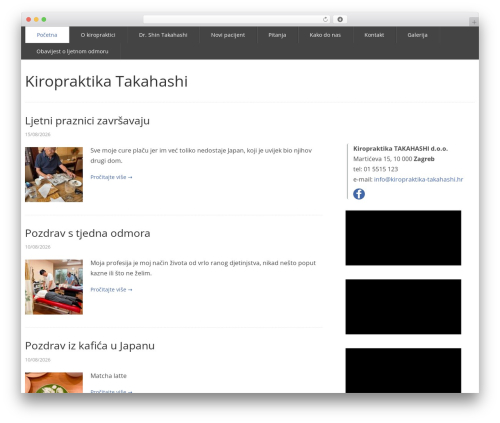
Task: Click the round button beside the address bar
Action: point(340,19)
